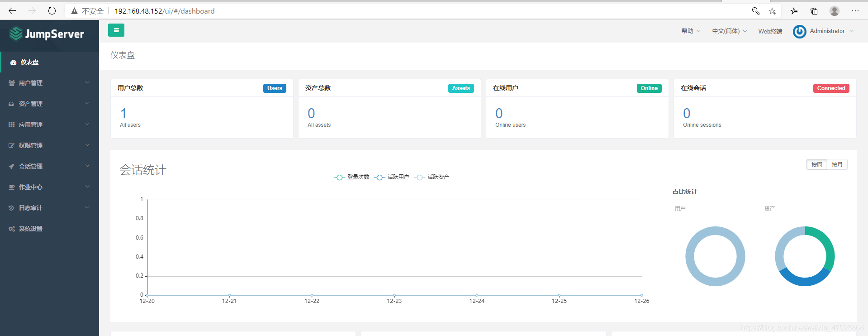868x336 pixels.
Task: Click the 12-23 data point on chart
Action: [394, 295]
